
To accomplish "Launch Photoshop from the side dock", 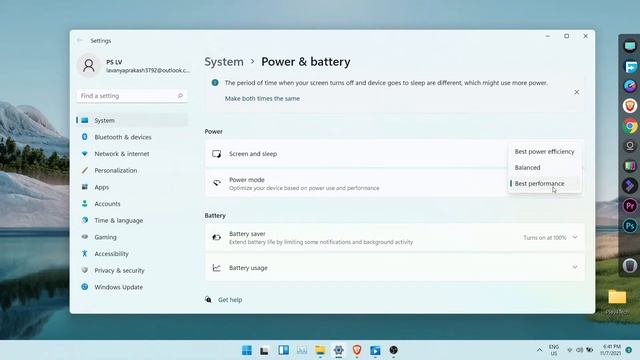I will click(630, 226).
